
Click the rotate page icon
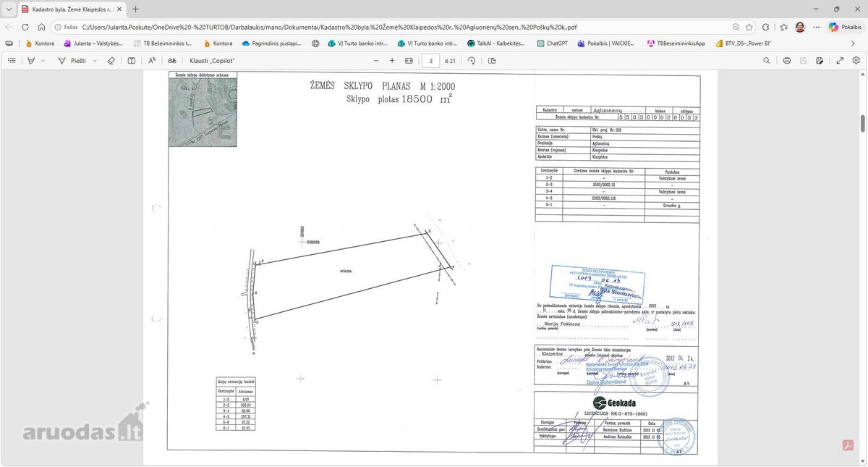(x=472, y=61)
